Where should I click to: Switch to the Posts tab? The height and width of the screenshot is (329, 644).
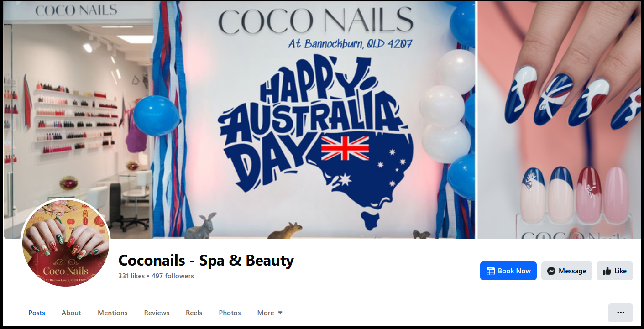[x=37, y=313]
